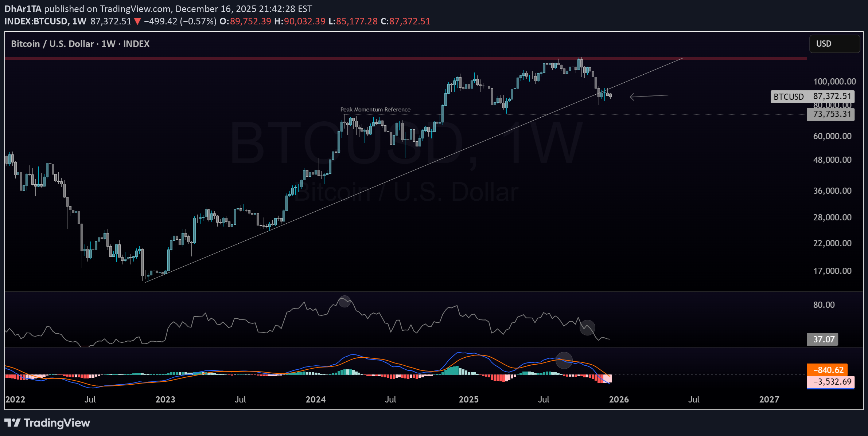Select the Peak Momentum Reference label

tap(375, 109)
